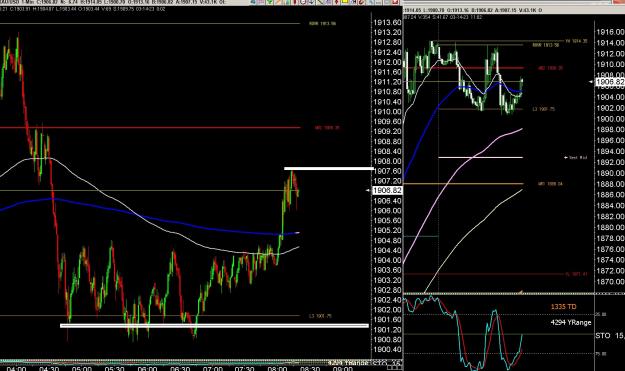Click the 1903.20 price label on left axis

(x=387, y=280)
